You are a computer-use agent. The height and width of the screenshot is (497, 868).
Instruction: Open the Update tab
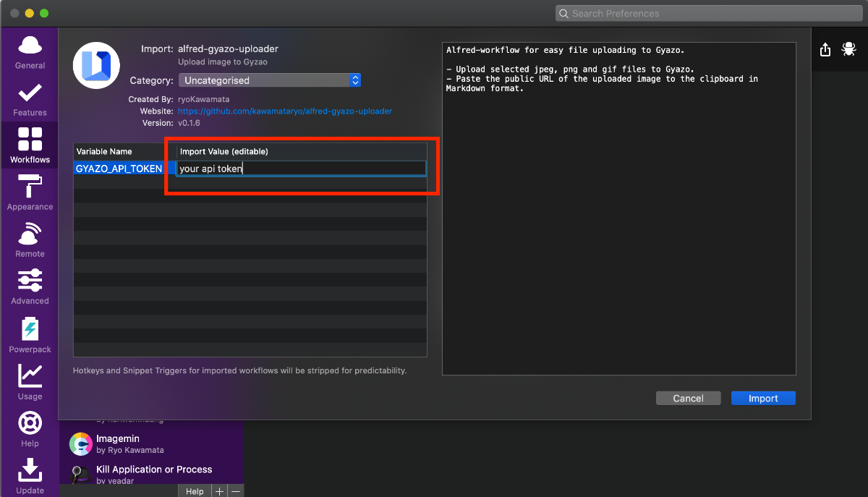point(30,476)
